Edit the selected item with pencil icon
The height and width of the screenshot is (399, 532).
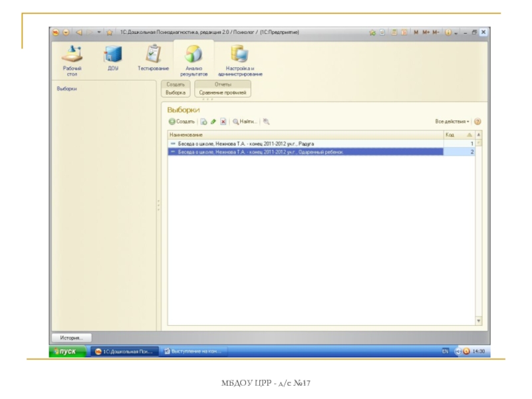[x=213, y=122]
